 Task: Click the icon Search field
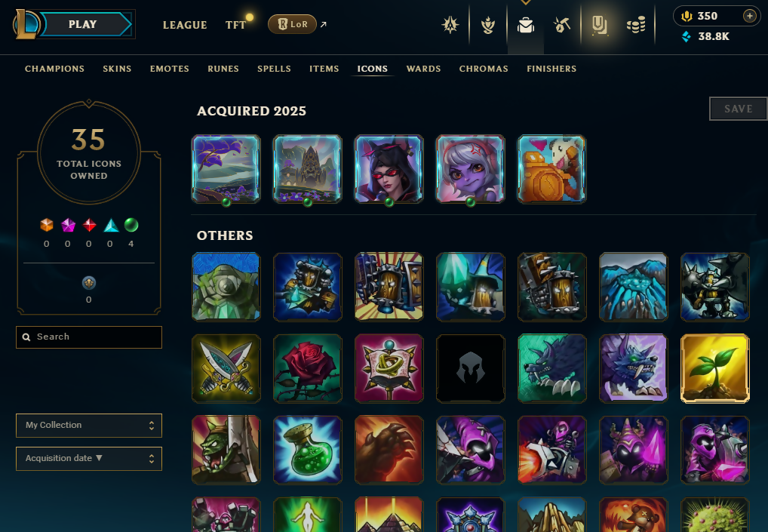tap(89, 337)
